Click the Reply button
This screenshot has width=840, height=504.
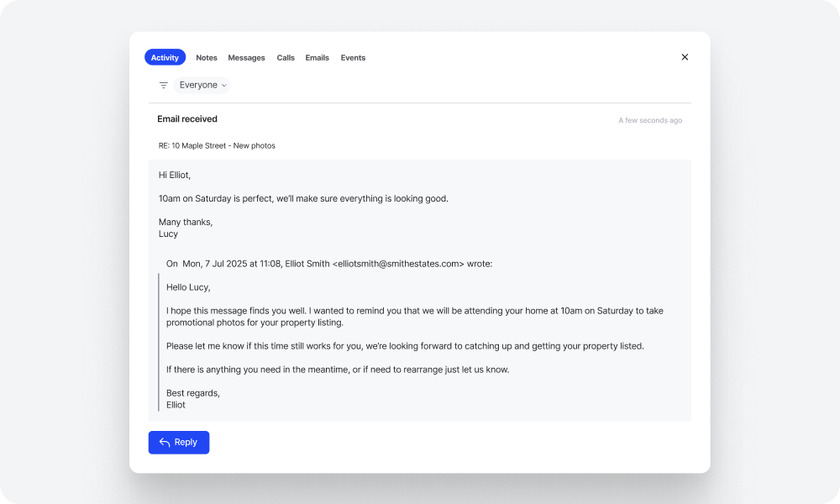[178, 442]
